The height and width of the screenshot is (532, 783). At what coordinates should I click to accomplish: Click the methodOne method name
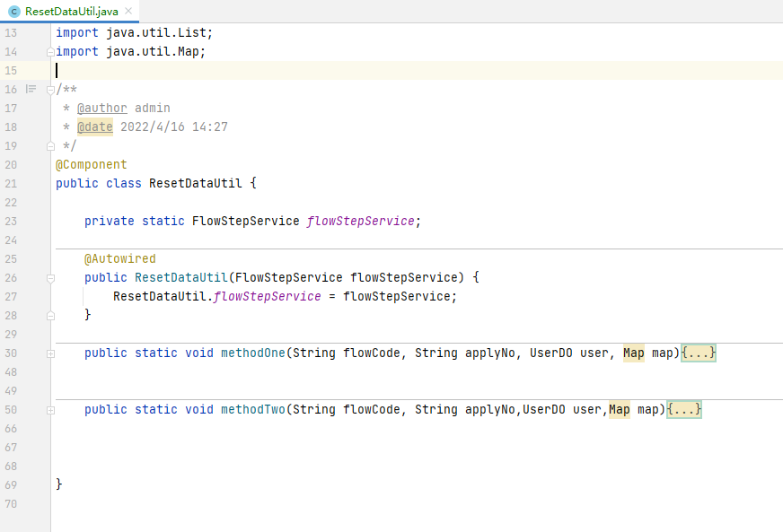tap(252, 353)
